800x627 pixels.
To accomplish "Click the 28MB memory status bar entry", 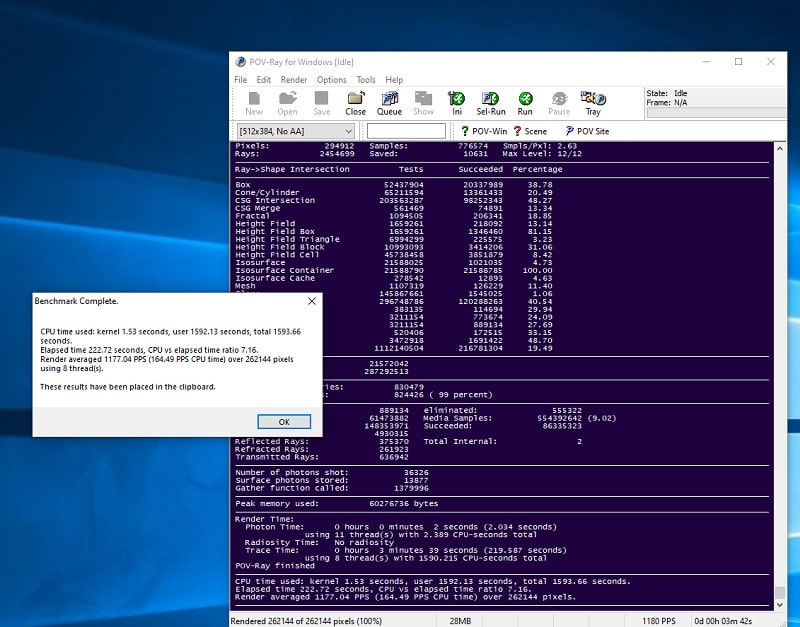I will pyautogui.click(x=460, y=621).
